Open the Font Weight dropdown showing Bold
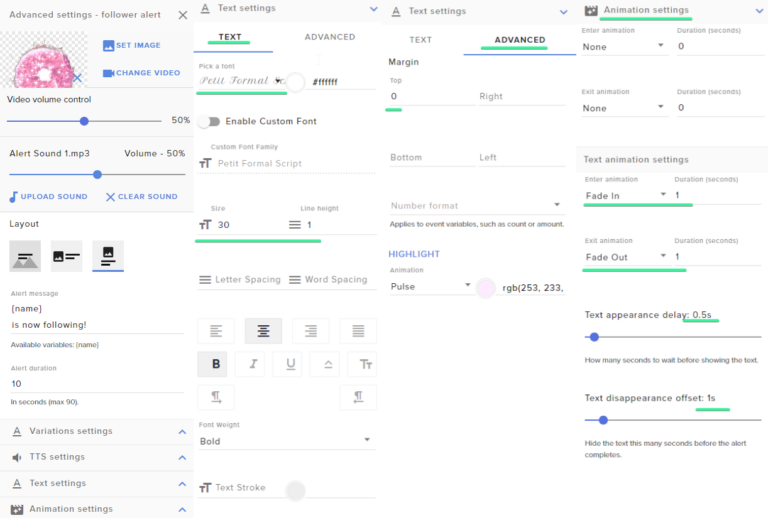The width and height of the screenshot is (768, 518). pyautogui.click(x=285, y=441)
